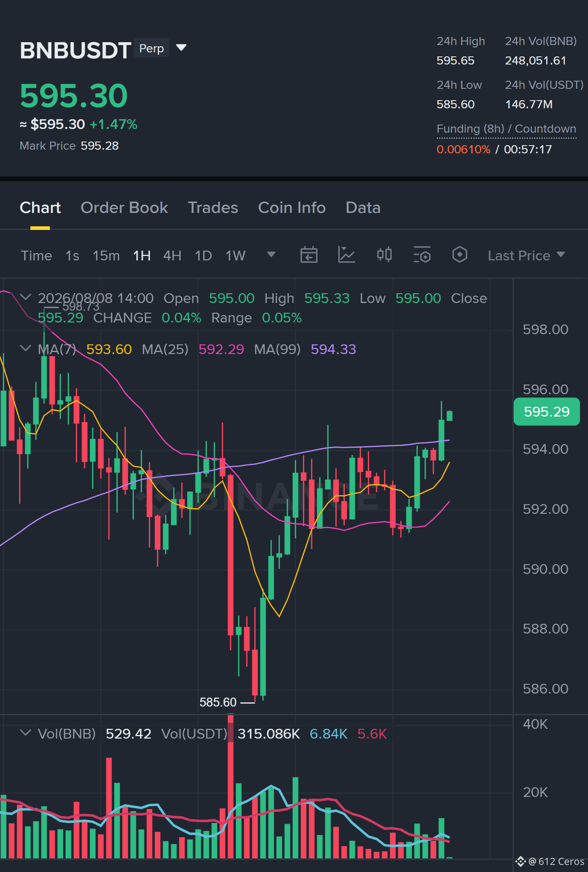Screen dimensions: 588x872
Task: Tap the +1.47% change percentage
Action: pos(114,124)
